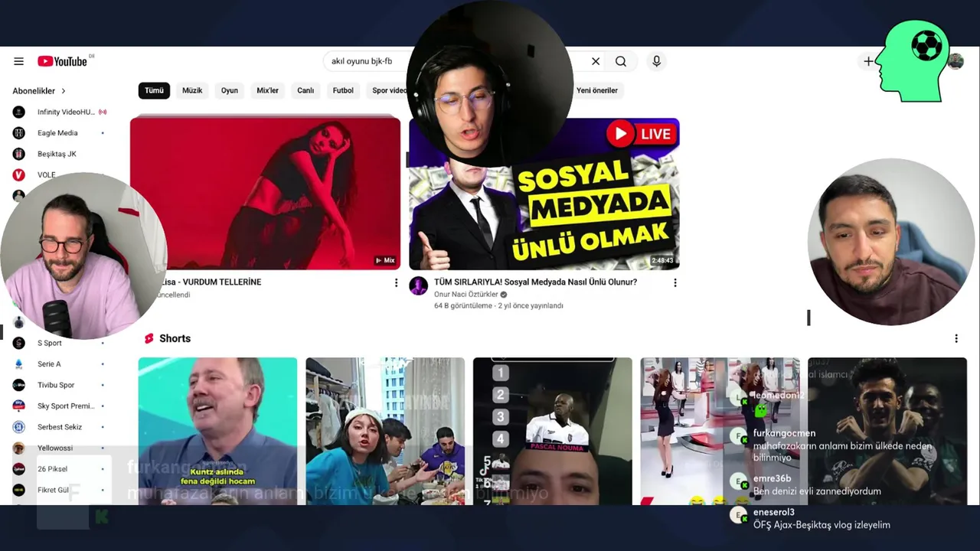Click the Shorts logo icon

pos(149,338)
